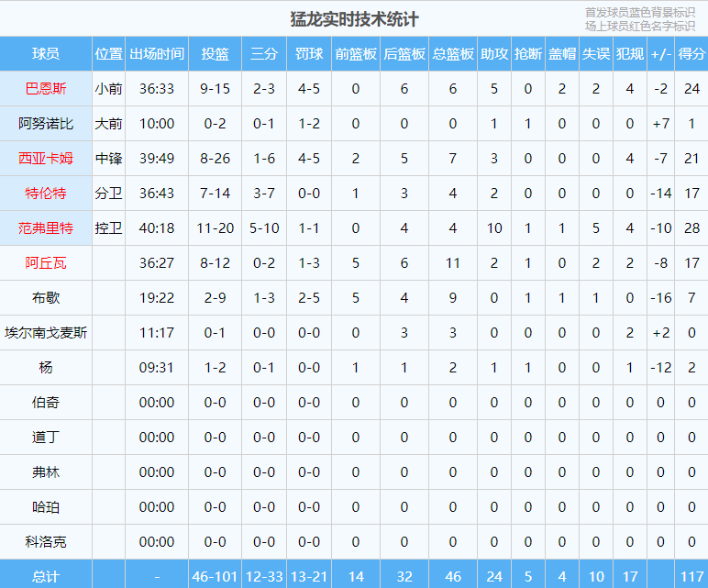Screen dimensions: 708x588
Task: Select player name 阿努诺比
Action: (46, 123)
